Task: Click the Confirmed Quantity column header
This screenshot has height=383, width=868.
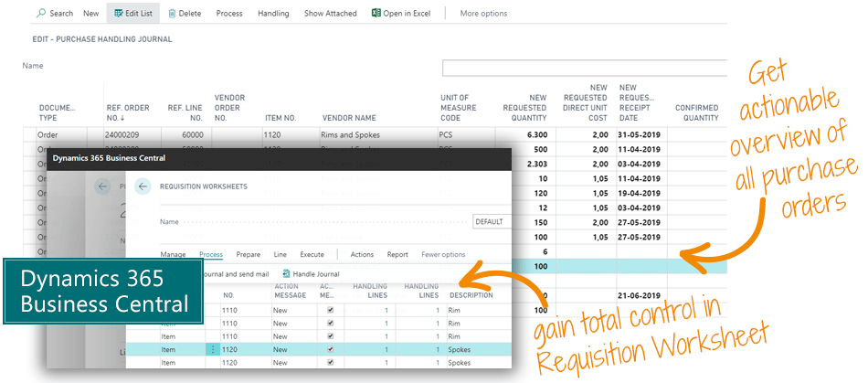Action: coord(696,113)
